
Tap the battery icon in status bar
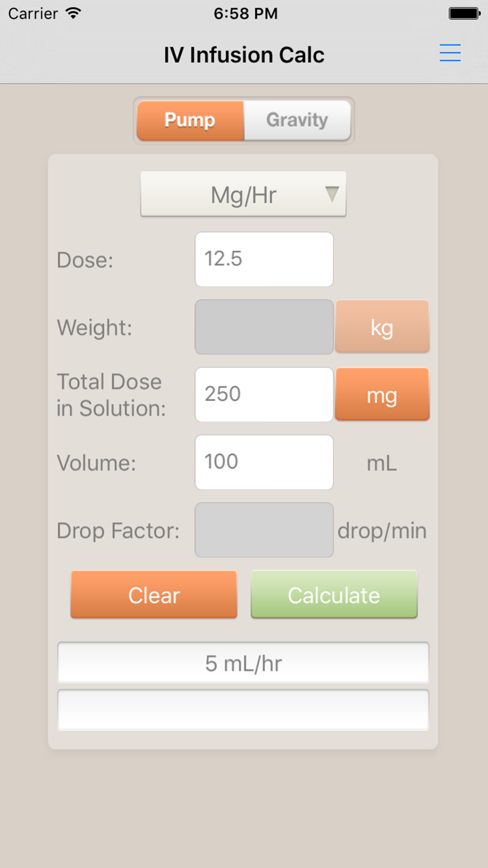(464, 13)
